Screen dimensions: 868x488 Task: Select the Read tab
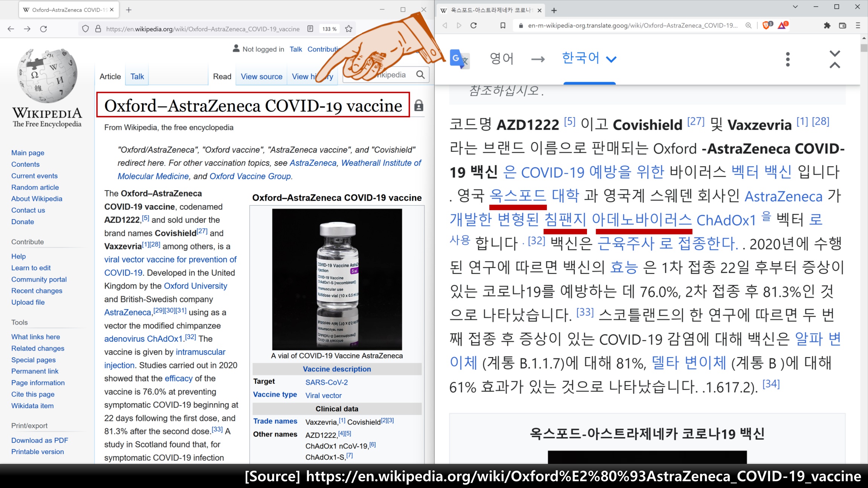[x=222, y=76]
